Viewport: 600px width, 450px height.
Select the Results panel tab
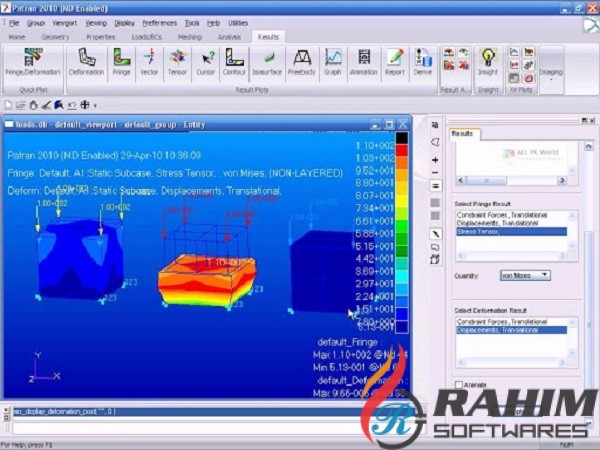point(462,134)
